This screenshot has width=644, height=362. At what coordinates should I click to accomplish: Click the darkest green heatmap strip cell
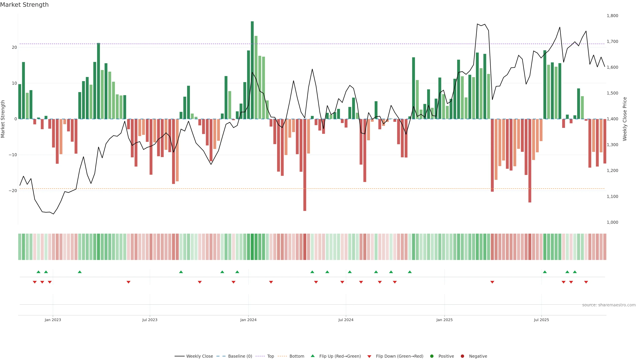tap(252, 247)
